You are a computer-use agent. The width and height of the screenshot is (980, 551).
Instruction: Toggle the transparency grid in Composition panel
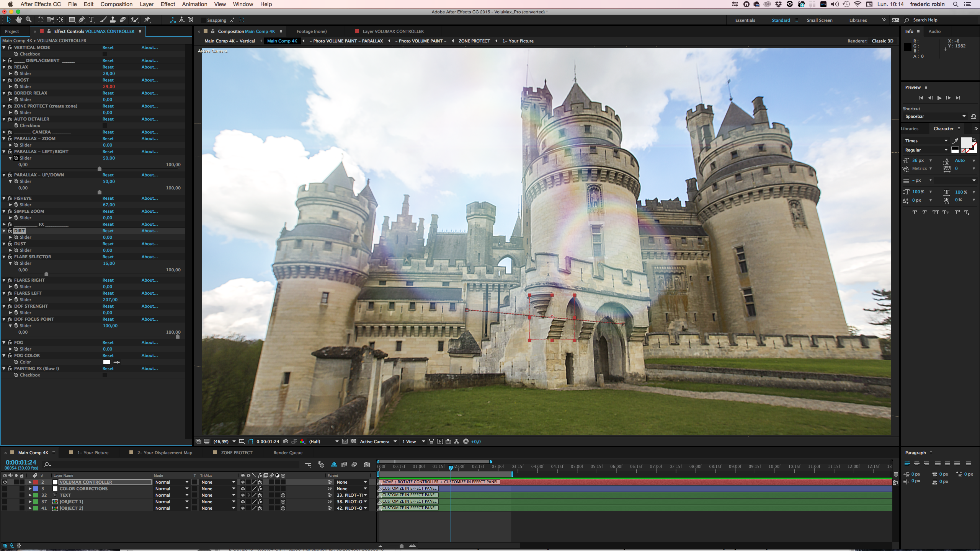[x=354, y=441]
